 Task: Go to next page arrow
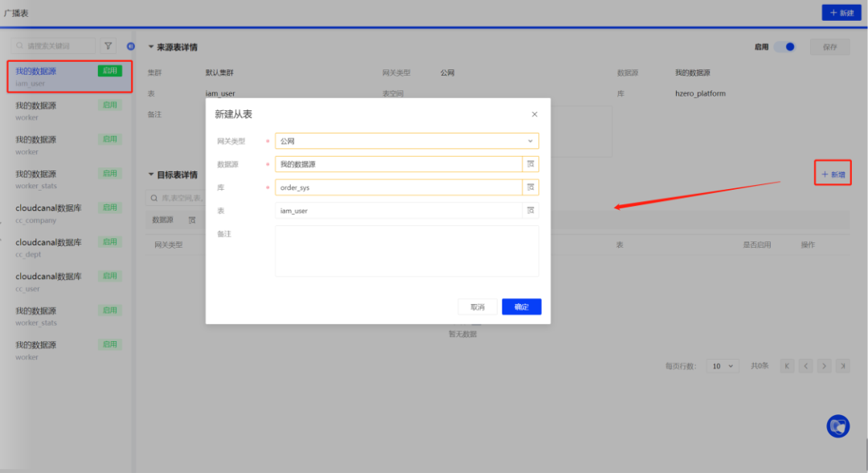(825, 366)
